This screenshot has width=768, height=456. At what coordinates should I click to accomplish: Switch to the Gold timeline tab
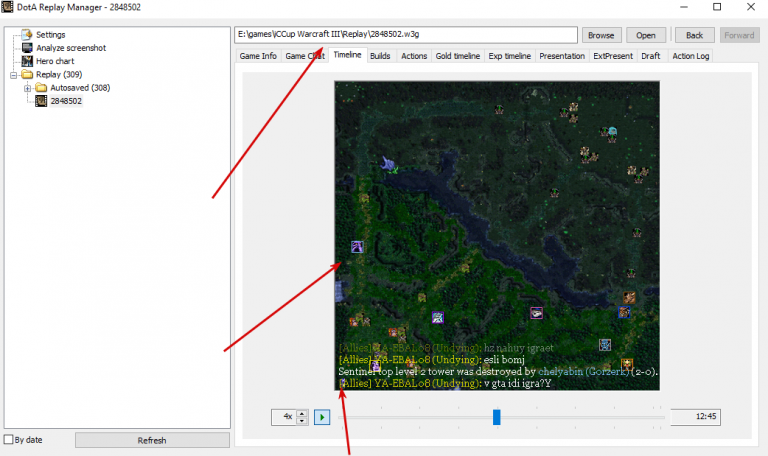coord(457,56)
